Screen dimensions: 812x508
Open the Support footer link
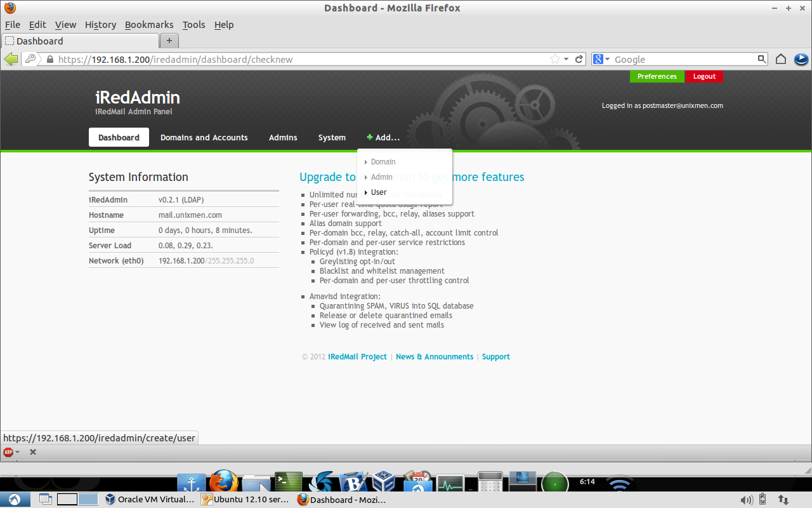coord(496,357)
